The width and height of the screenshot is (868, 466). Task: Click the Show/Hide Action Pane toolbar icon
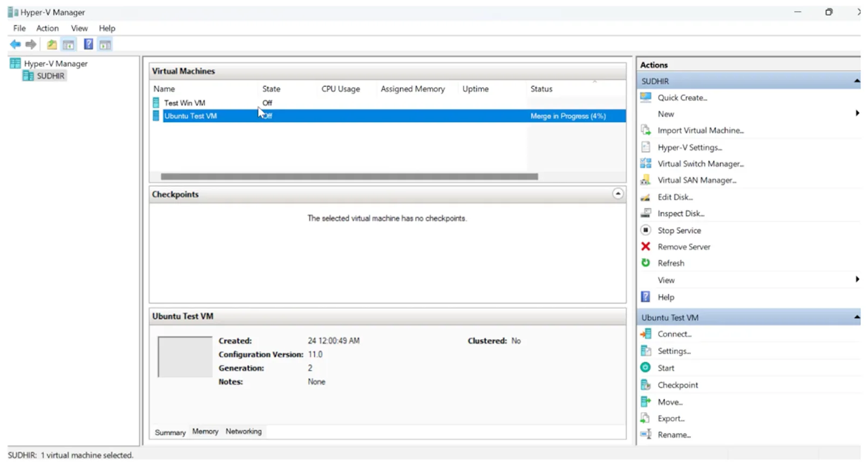[105, 44]
